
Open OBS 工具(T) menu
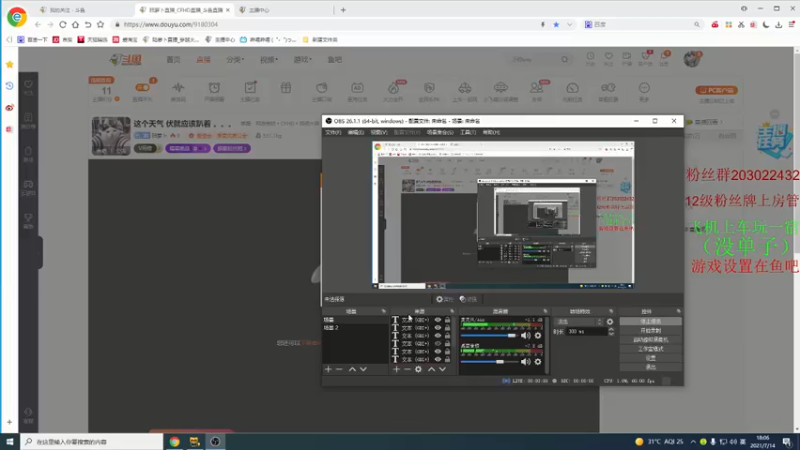(x=468, y=133)
